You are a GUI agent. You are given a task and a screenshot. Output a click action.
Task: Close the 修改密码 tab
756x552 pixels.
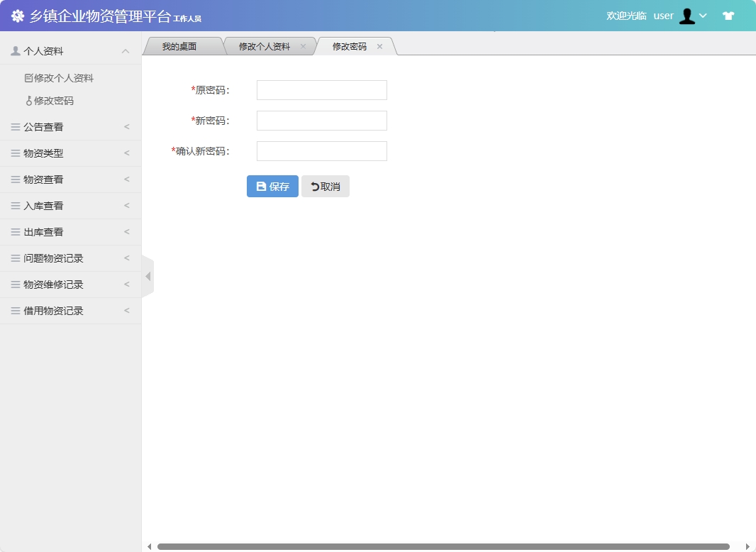point(380,45)
